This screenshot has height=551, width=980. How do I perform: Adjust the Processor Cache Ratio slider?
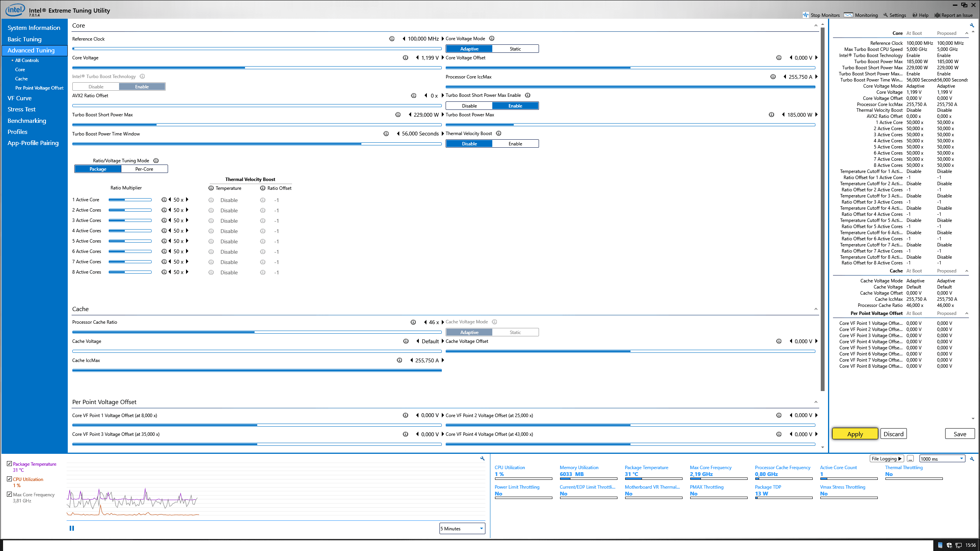tap(257, 332)
